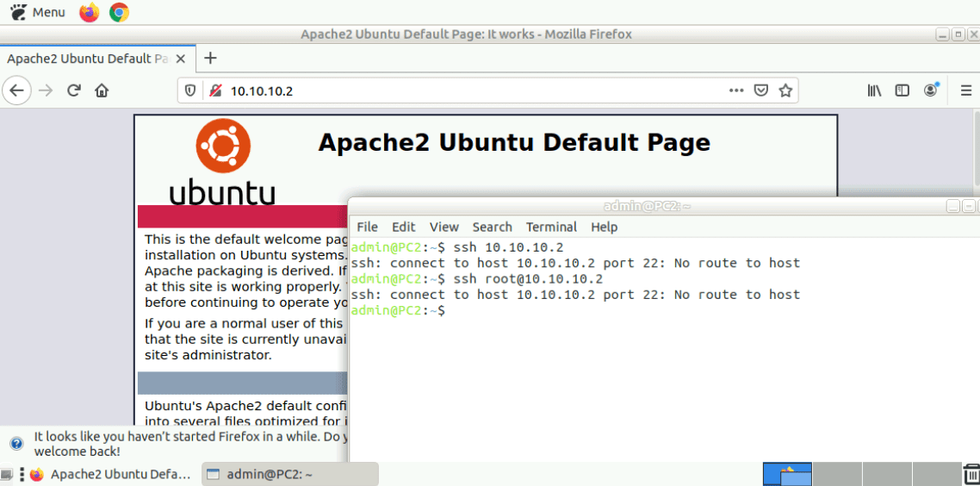The image size is (980, 486).
Task: Open terminal File menu
Action: pos(367,227)
